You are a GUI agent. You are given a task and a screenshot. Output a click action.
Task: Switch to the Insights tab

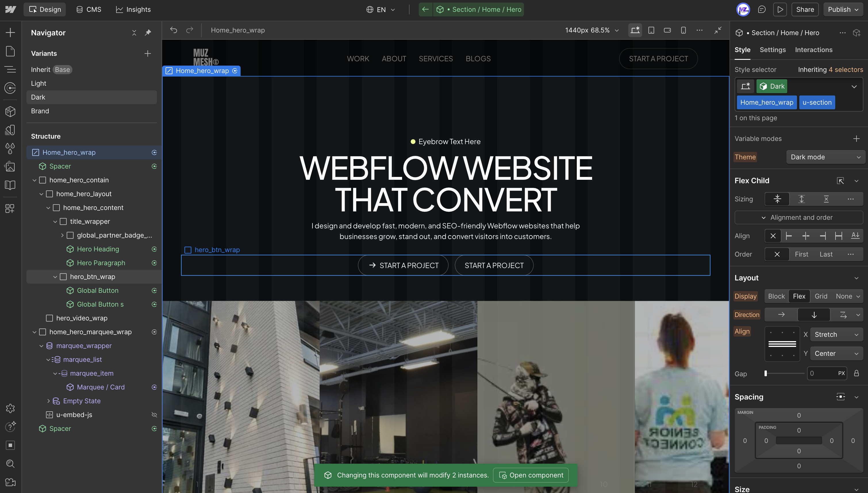133,9
